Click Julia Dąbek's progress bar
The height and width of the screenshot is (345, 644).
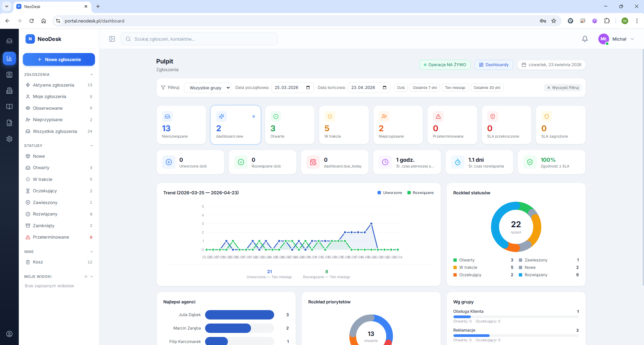click(x=240, y=315)
